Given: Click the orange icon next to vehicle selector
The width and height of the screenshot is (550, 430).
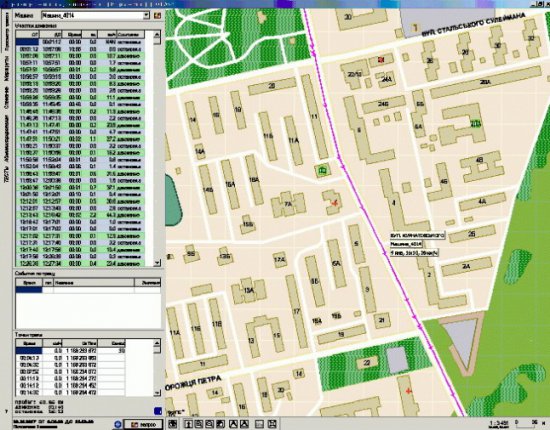Looking at the screenshot, I should pyautogui.click(x=157, y=15).
